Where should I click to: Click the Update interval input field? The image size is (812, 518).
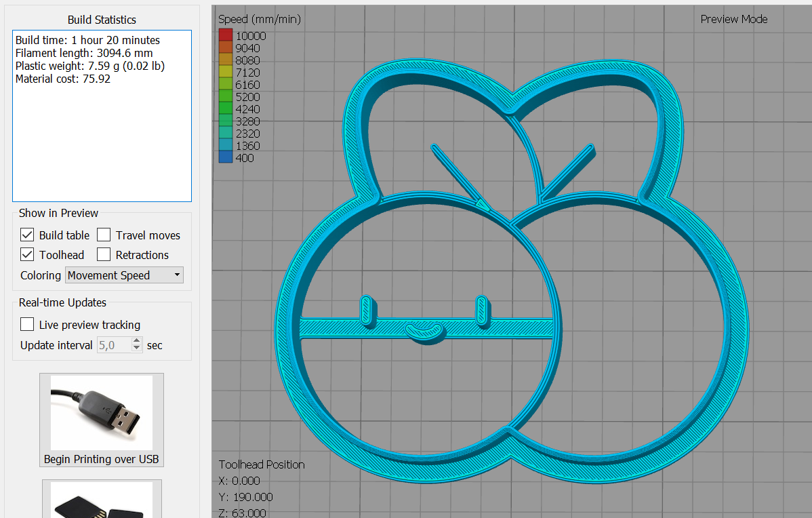click(x=113, y=345)
